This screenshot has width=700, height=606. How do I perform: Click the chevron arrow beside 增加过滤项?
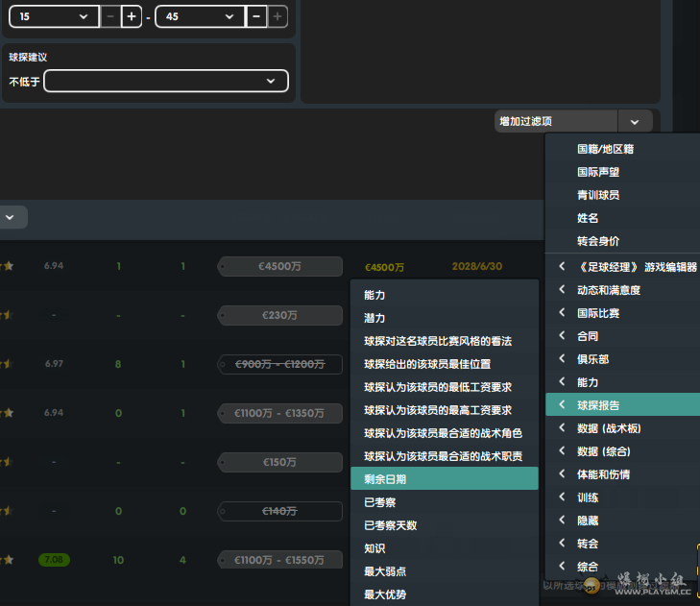click(635, 122)
